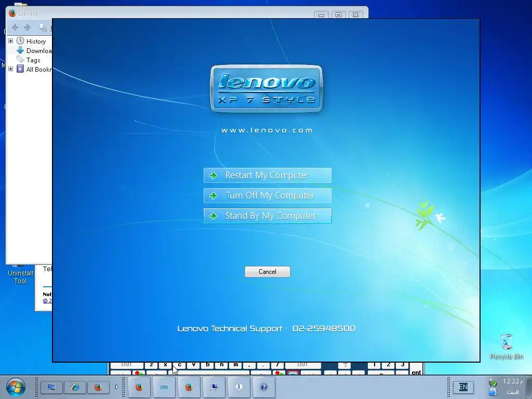Click the Lenovo Technical Support phone number
This screenshot has height=399, width=532.
coord(324,328)
